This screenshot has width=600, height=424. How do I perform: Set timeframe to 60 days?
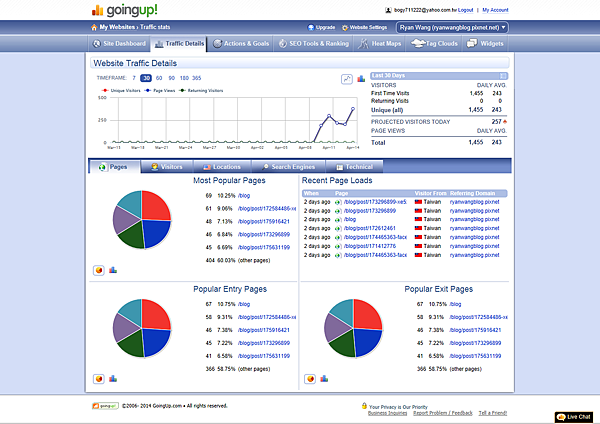[159, 78]
